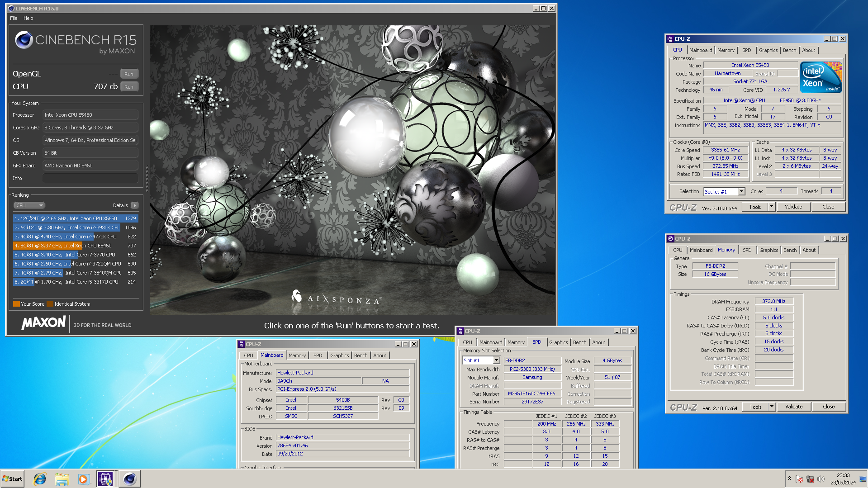Open Windows Explorer from the taskbar
868x488 pixels.
pyautogui.click(x=62, y=479)
